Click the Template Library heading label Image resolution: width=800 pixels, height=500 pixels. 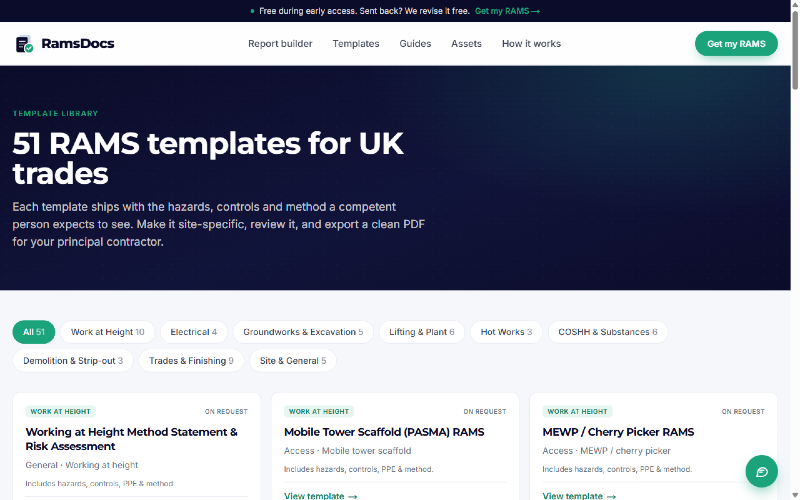coord(55,113)
